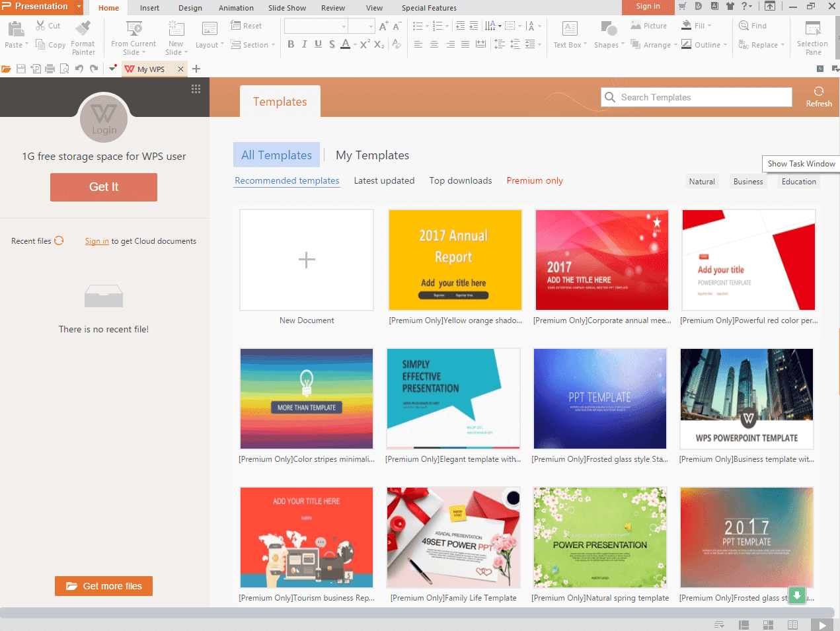Toggle the Education category filter
This screenshot has width=840, height=631.
click(x=798, y=182)
